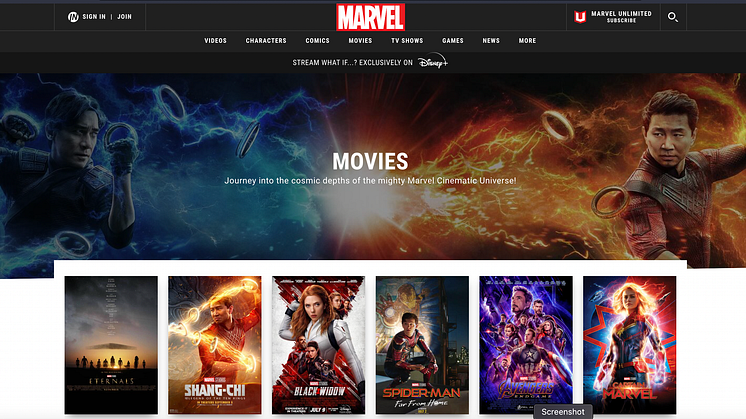Image resolution: width=746 pixels, height=419 pixels.
Task: Open the search magnifier icon
Action: (x=673, y=17)
